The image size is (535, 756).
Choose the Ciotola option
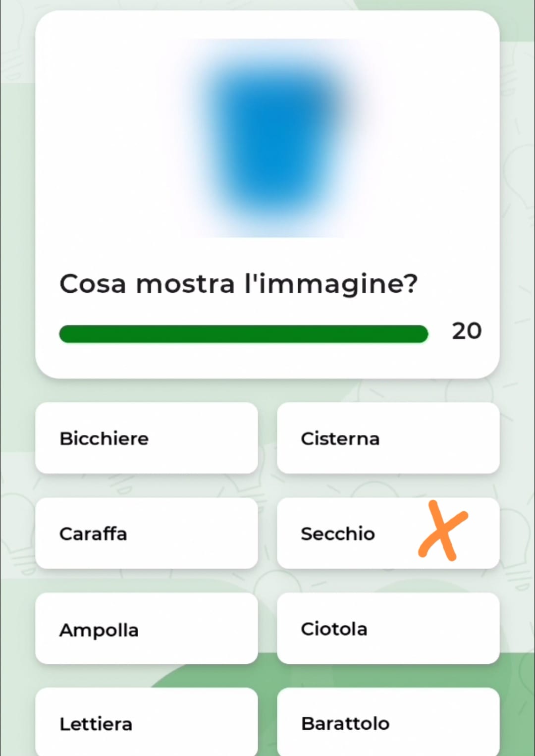(x=388, y=628)
